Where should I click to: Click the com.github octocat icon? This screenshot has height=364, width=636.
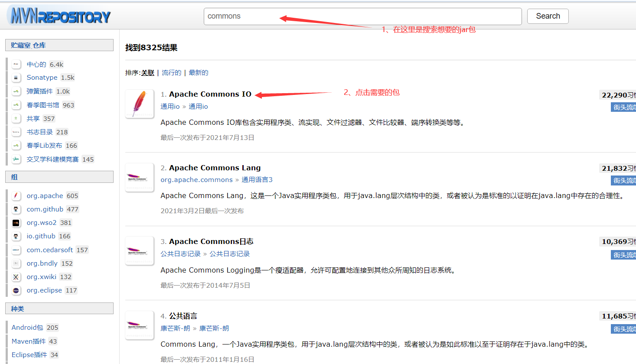tap(16, 209)
